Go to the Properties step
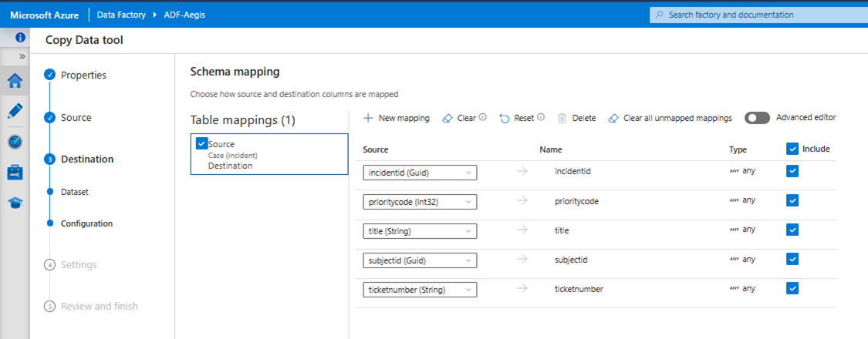868x339 pixels. click(x=83, y=75)
